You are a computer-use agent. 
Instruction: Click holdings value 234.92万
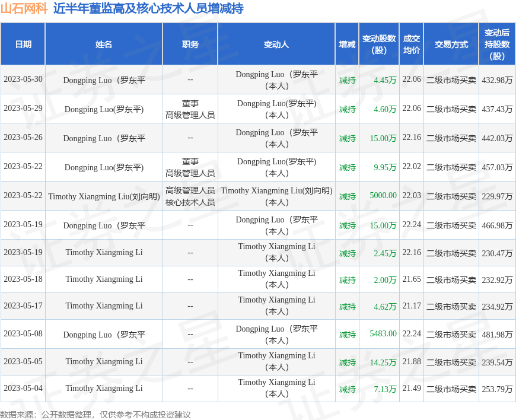[497, 307]
